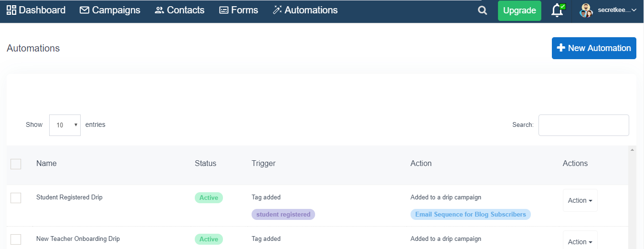This screenshot has height=249, width=644.
Task: Expand the secretkee account menu chevron
Action: pyautogui.click(x=634, y=10)
